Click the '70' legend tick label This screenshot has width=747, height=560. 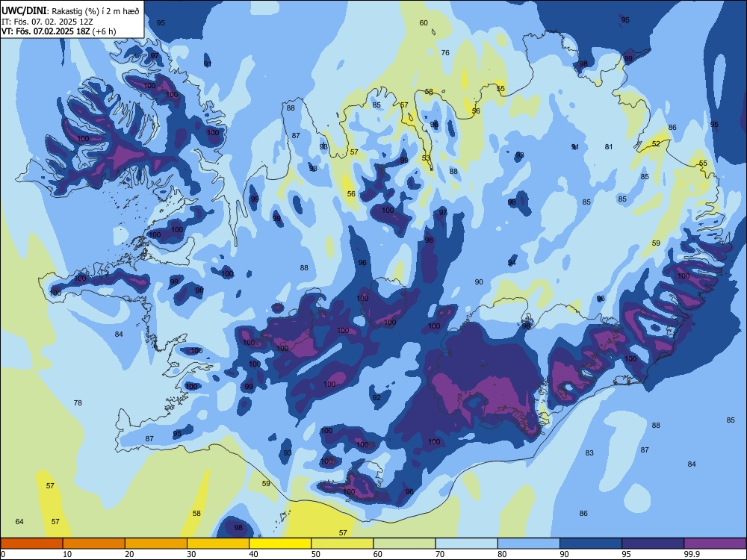point(440,554)
